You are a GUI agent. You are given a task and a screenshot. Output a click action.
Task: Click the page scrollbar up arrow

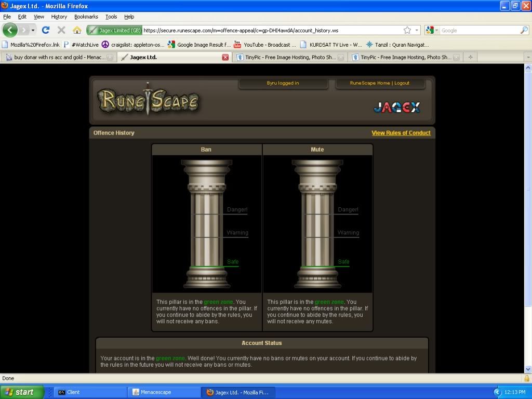click(528, 68)
